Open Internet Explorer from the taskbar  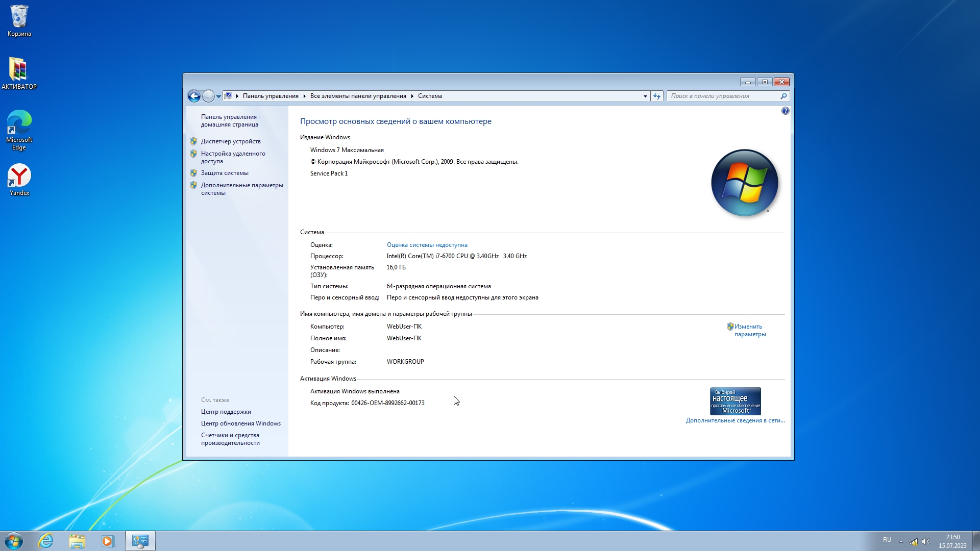point(46,541)
